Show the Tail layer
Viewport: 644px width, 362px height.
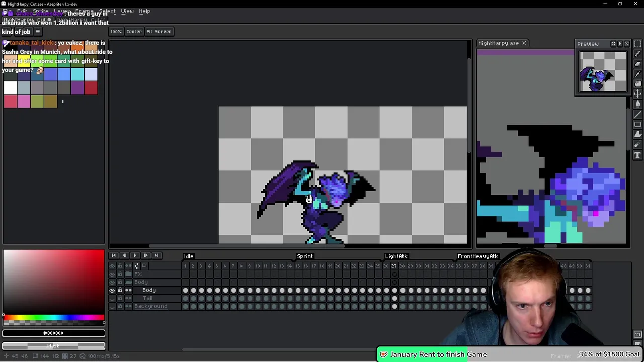click(x=112, y=298)
